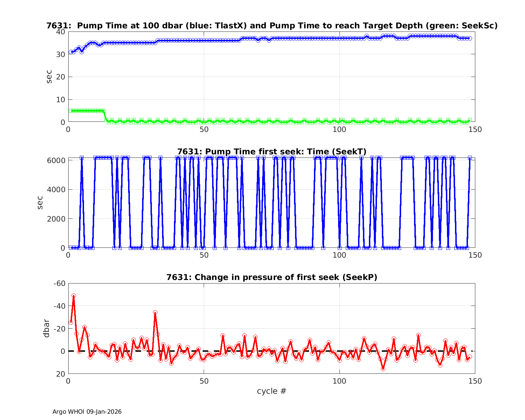Click the '150' x-axis tick under bottom plot
The width and height of the screenshot is (525, 420).
(475, 381)
